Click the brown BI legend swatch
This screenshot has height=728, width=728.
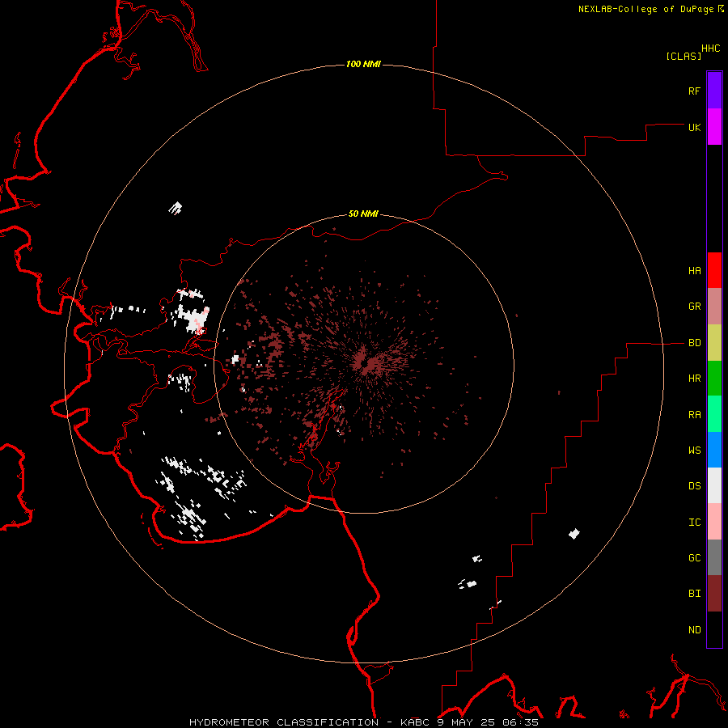pos(714,594)
